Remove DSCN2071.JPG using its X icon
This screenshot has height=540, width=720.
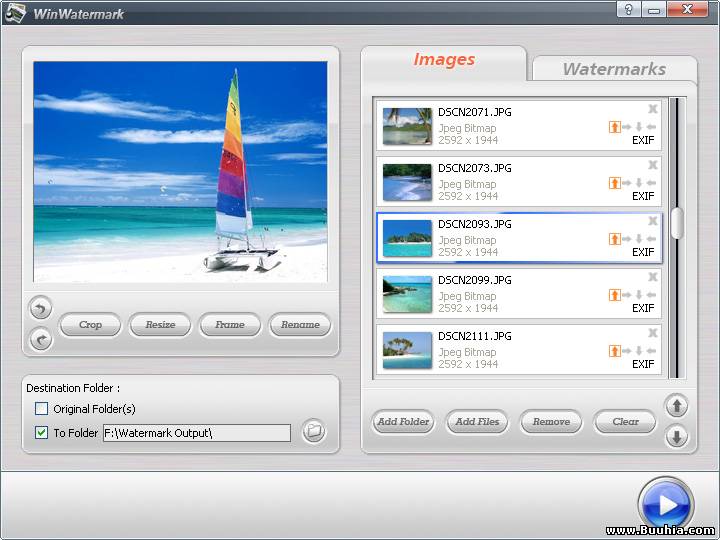(652, 109)
